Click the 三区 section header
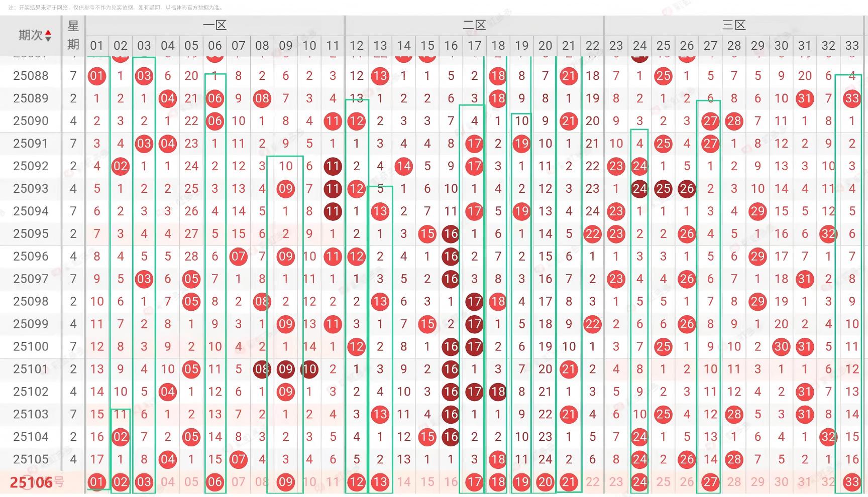The image size is (868, 497). coord(733,25)
